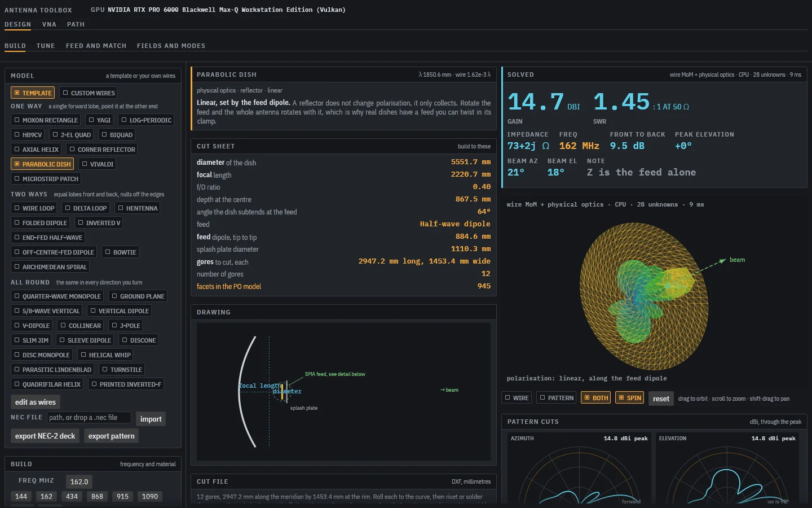The height and width of the screenshot is (508, 812).
Task: Select the Archimedean Spiral template
Action: point(50,266)
